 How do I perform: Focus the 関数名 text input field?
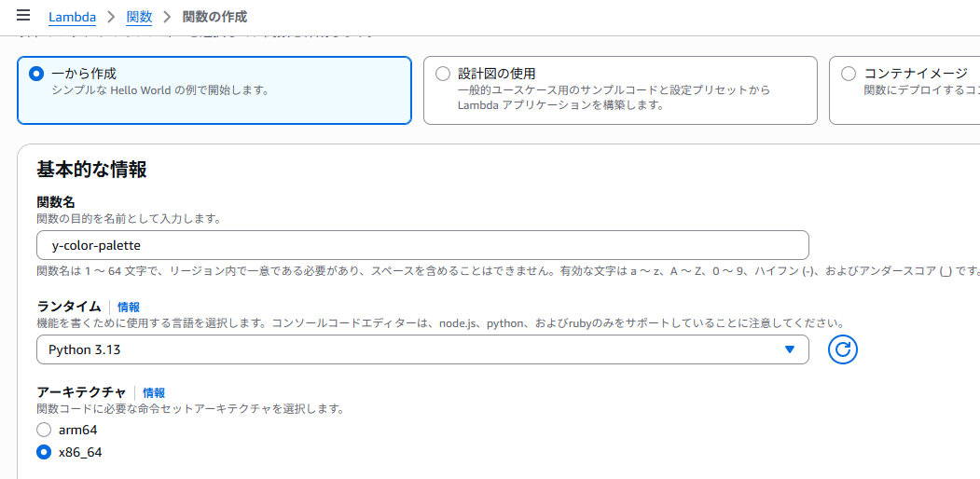coord(421,245)
